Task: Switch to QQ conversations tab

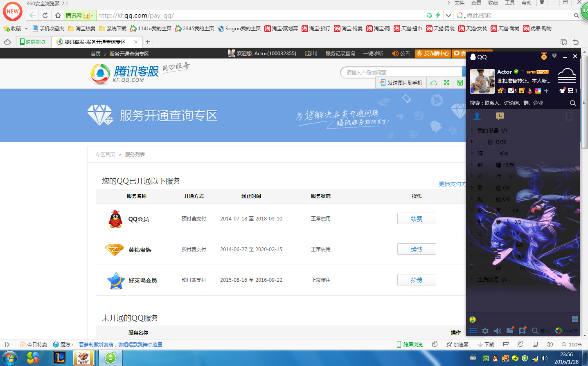Action: pyautogui.click(x=500, y=116)
